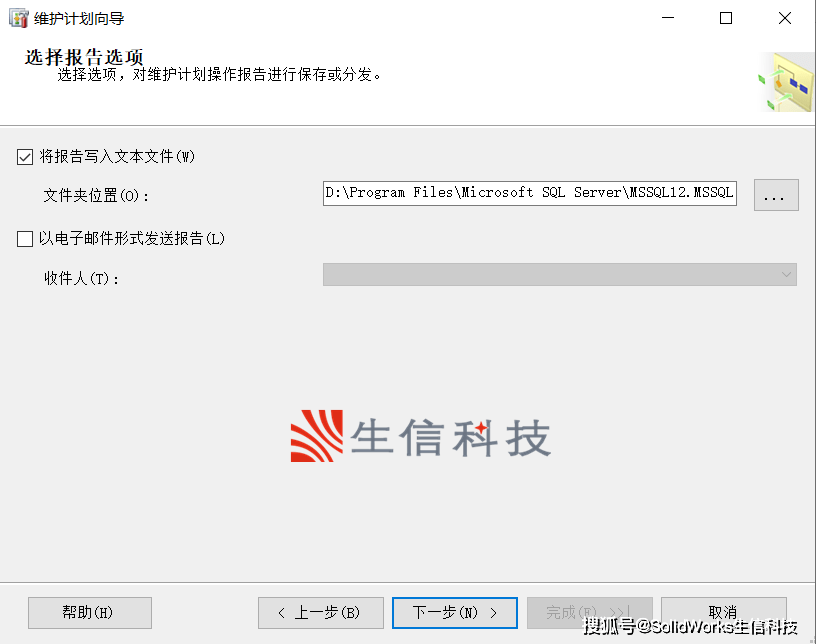Viewport: 816px width, 644px height.
Task: Click the recipient combo box arrow
Action: [x=786, y=274]
